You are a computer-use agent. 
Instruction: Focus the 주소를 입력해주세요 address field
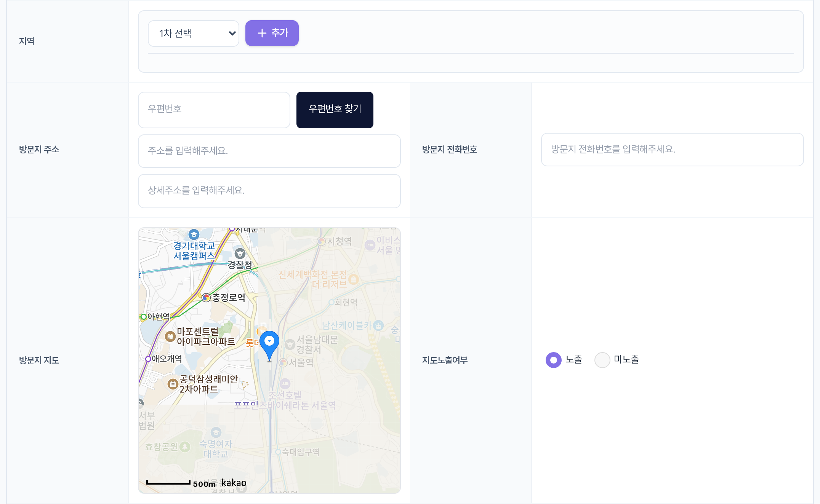click(269, 151)
